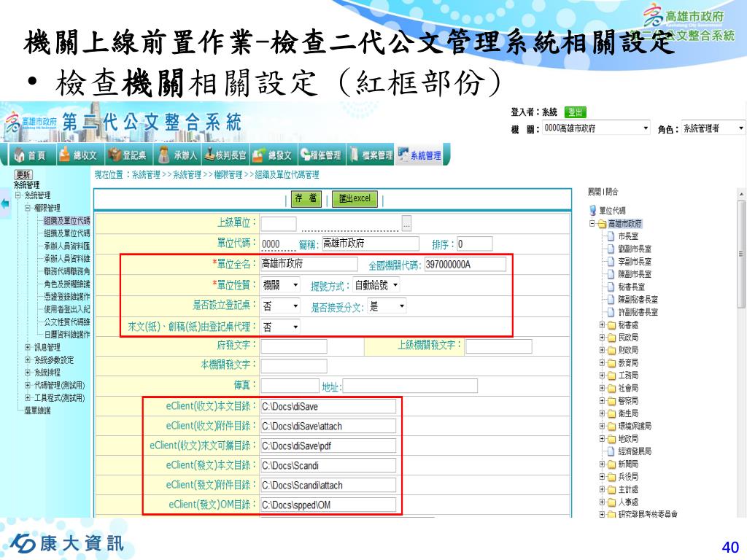The width and height of the screenshot is (747, 560).
Task: Expand the 衛生局 folder
Action: pos(602,413)
